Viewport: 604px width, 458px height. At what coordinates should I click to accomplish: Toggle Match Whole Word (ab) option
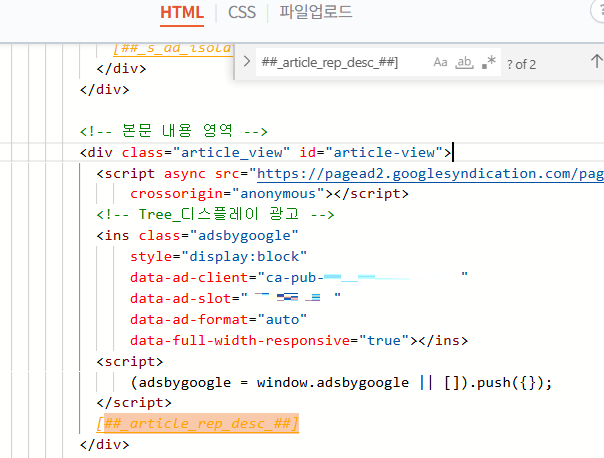(464, 62)
